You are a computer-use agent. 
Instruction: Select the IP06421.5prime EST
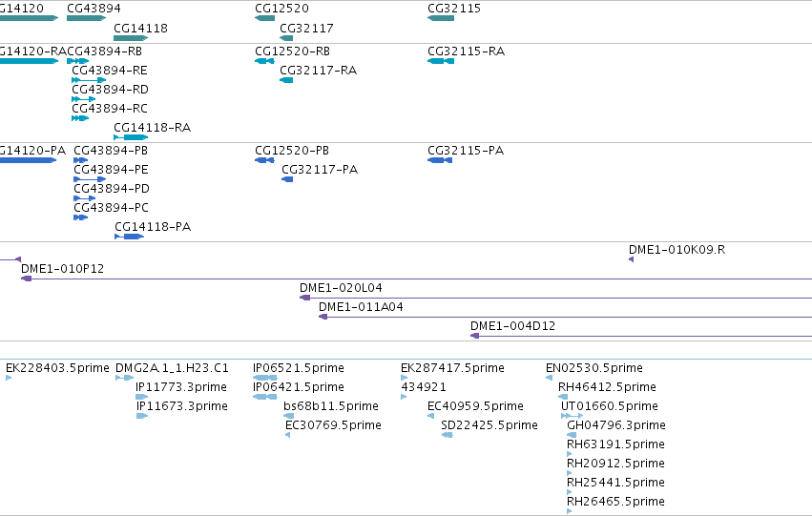(x=264, y=397)
